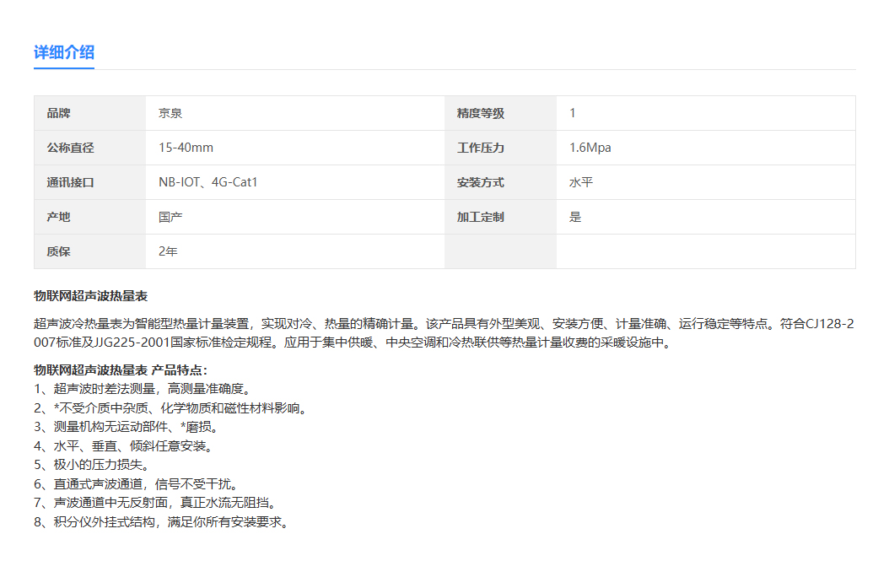Click the 精度等级 value 1

[x=573, y=113]
